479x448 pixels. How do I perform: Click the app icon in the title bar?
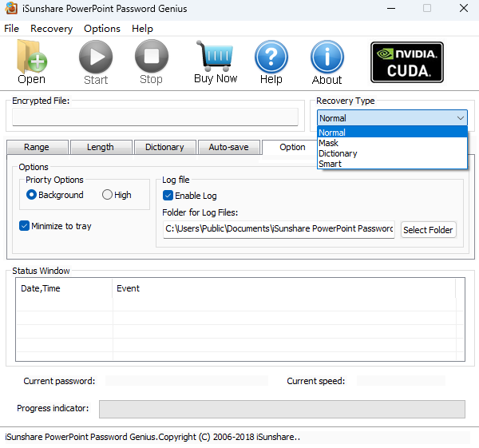coord(11,8)
